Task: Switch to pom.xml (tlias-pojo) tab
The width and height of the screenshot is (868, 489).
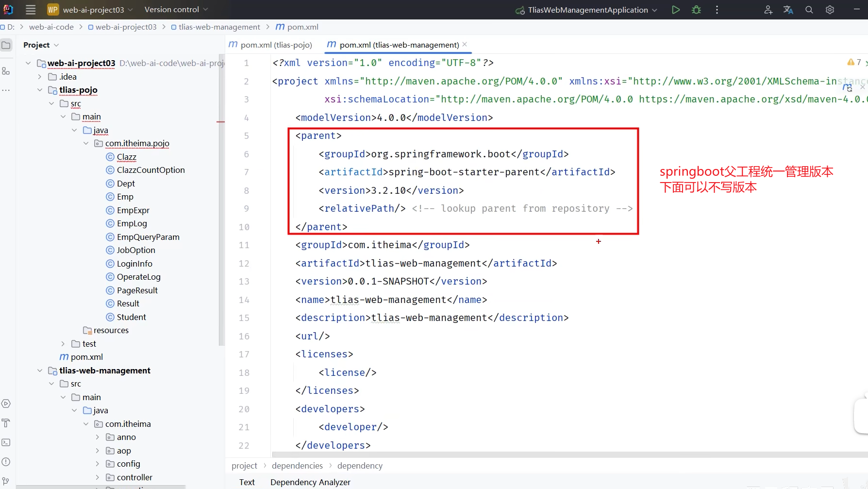Action: (270, 45)
